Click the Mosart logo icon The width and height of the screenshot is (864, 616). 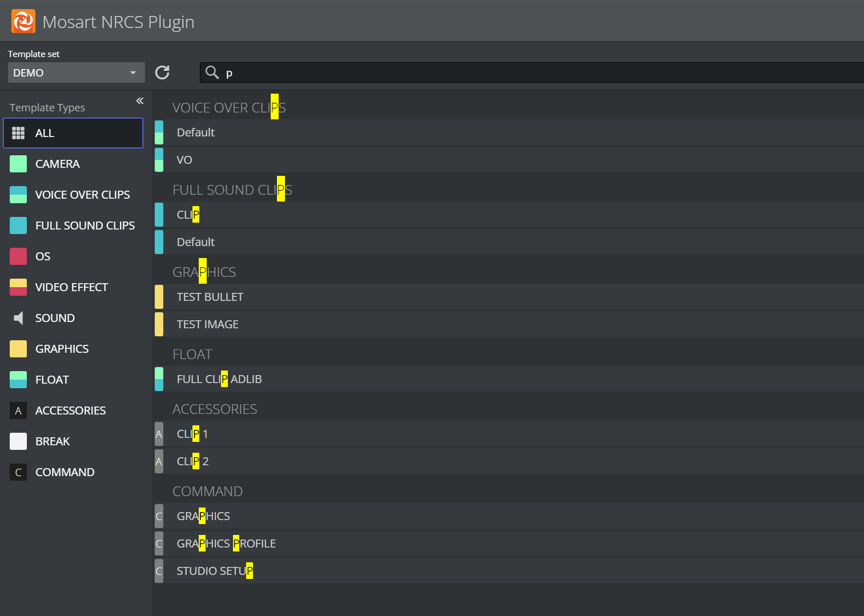coord(23,22)
